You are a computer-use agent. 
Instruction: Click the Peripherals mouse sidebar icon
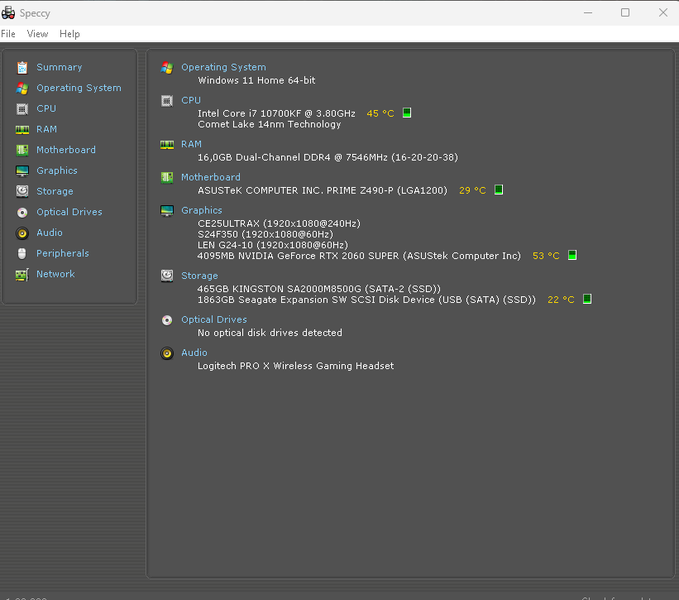coord(22,254)
